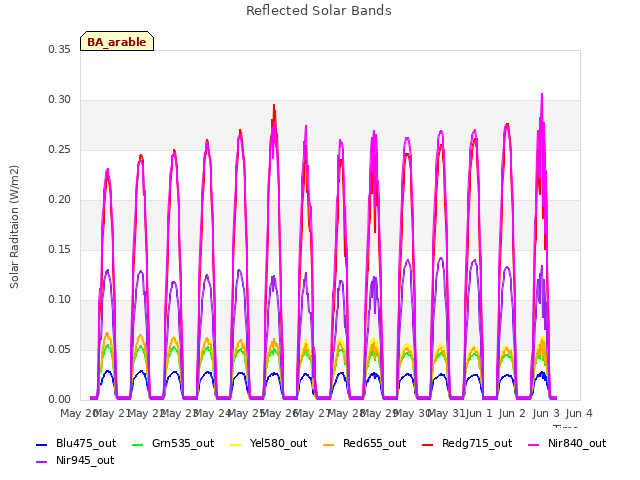This screenshot has height=480, width=640.
Task: Click the Jun 2 x-axis date label
Action: pos(512,414)
